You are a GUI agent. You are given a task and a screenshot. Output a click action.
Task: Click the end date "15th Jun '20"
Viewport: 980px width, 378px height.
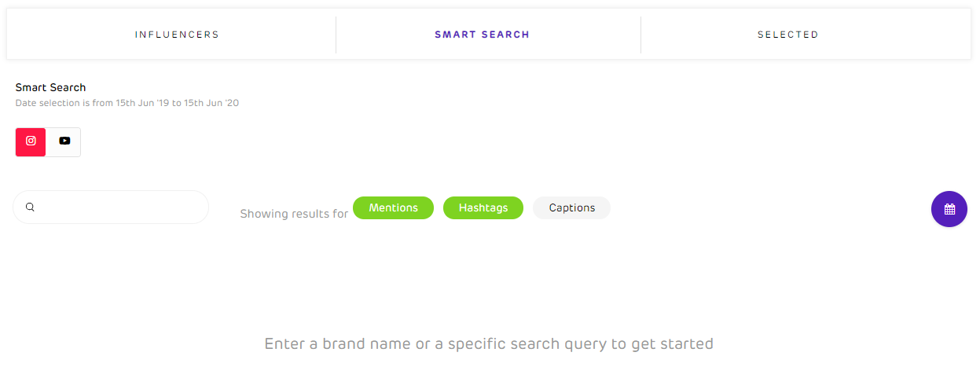pos(211,103)
